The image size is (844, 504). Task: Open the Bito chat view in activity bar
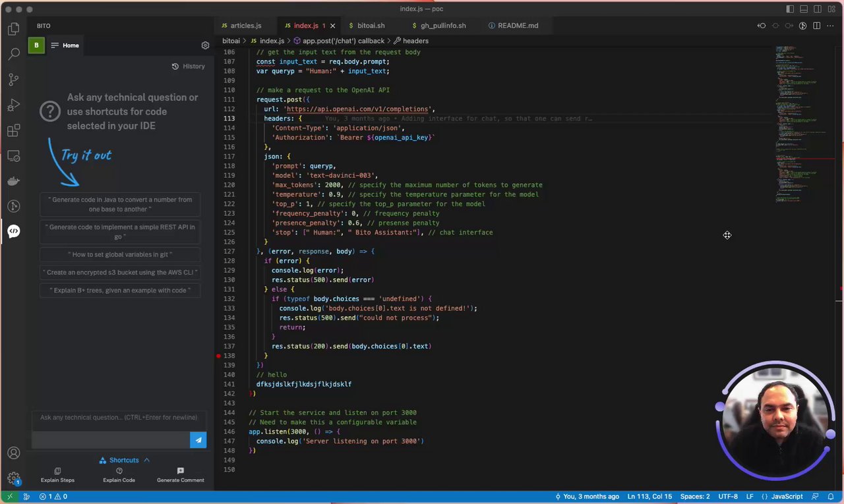pos(13,231)
